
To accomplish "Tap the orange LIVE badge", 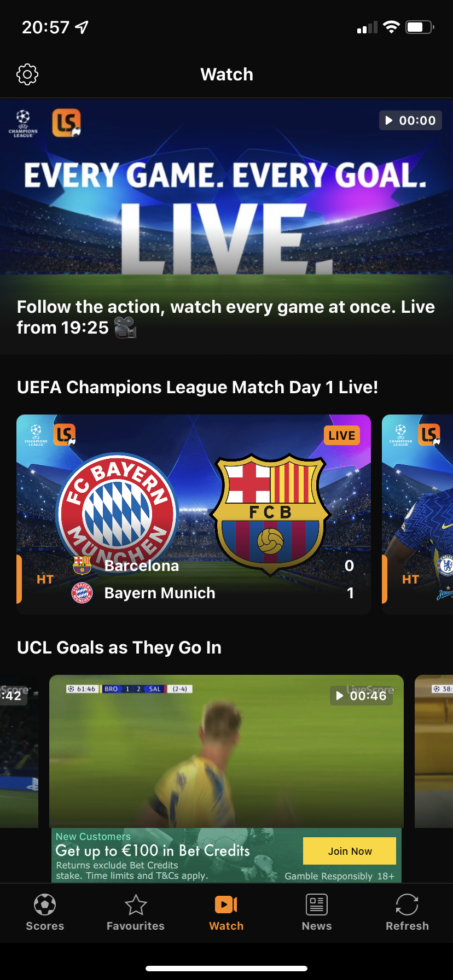I will click(342, 435).
